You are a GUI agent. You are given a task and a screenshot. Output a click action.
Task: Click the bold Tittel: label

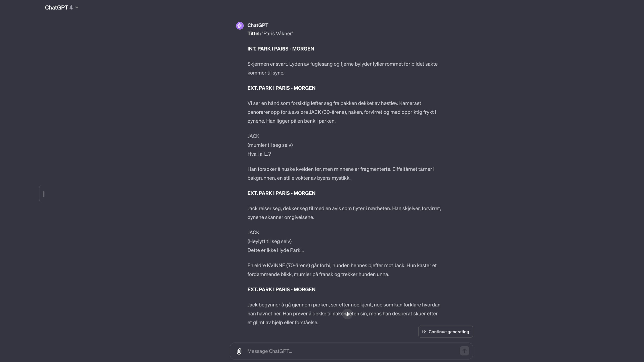pos(254,33)
